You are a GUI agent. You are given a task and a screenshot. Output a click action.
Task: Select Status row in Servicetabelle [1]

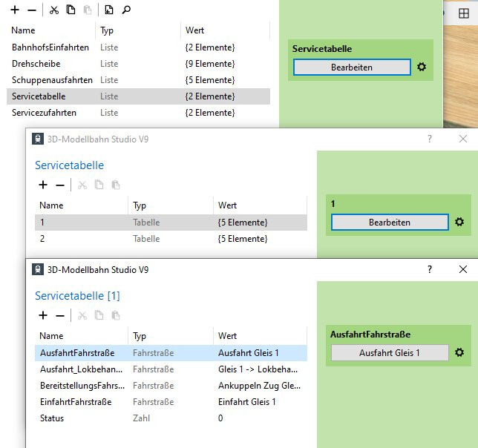[171, 418]
